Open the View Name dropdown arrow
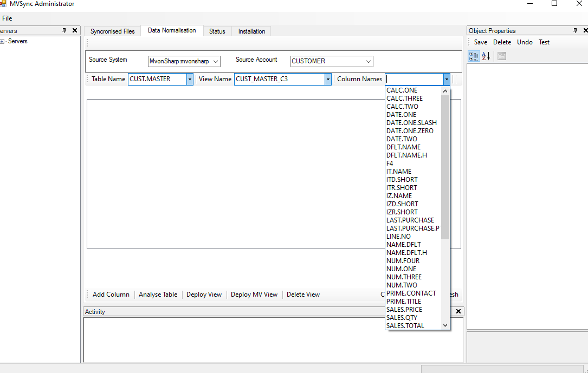The image size is (588, 373). [328, 80]
